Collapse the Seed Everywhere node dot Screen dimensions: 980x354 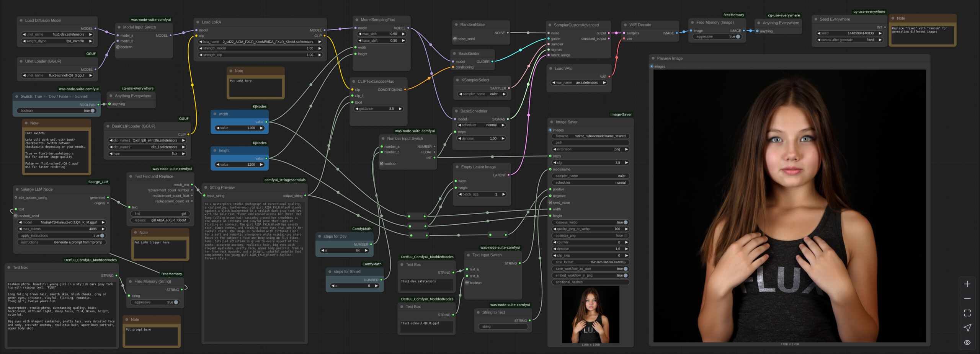[x=816, y=19]
